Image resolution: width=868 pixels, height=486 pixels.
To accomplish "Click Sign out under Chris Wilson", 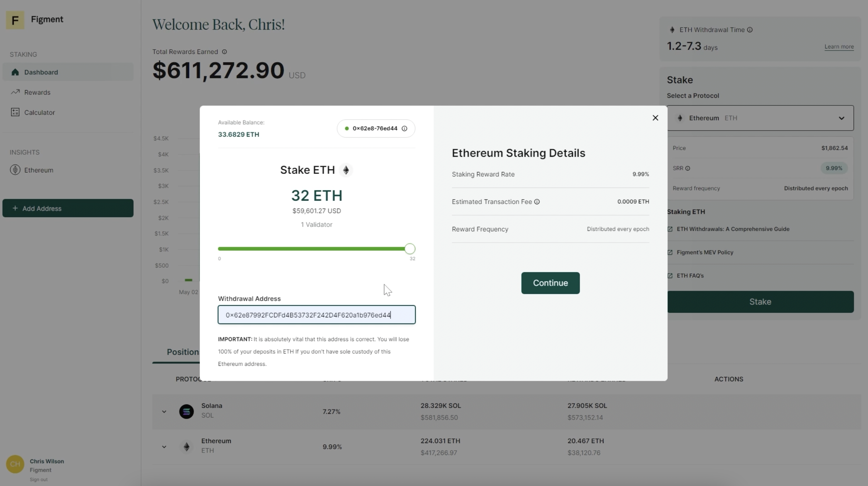I will click(x=38, y=479).
